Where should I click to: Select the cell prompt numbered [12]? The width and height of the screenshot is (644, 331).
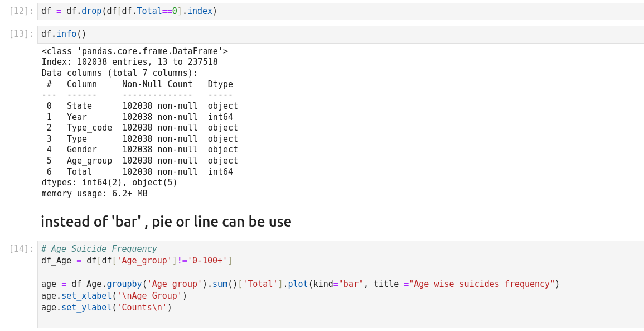coord(21,11)
